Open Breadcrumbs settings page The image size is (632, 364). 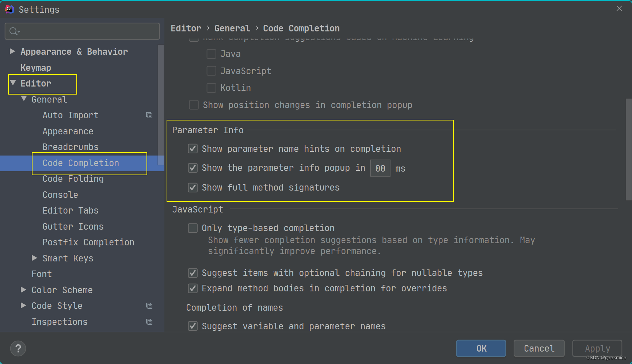pyautogui.click(x=71, y=147)
